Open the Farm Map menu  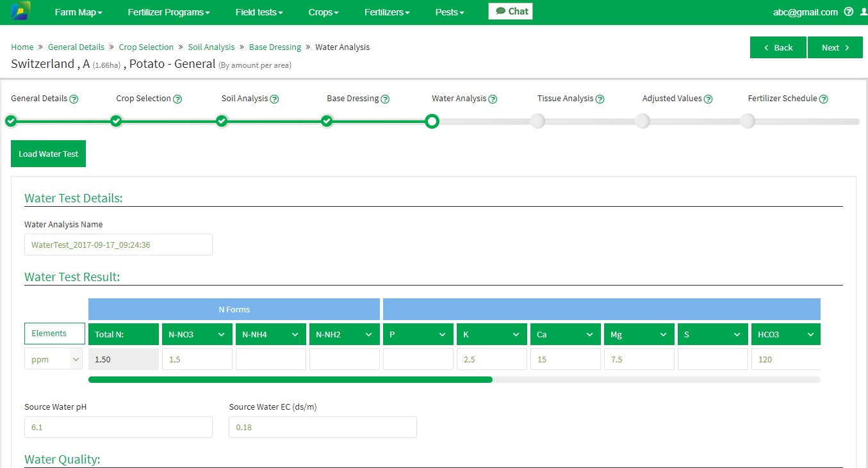[78, 12]
